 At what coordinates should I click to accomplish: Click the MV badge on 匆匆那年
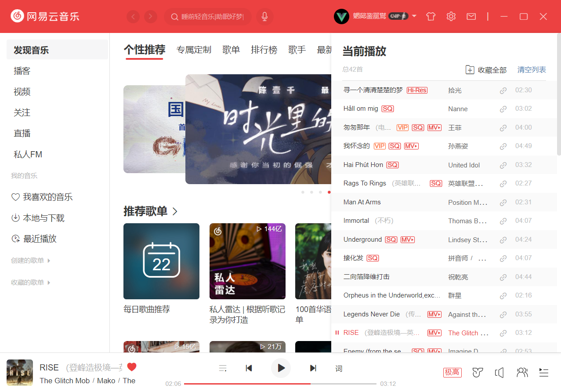[434, 127]
